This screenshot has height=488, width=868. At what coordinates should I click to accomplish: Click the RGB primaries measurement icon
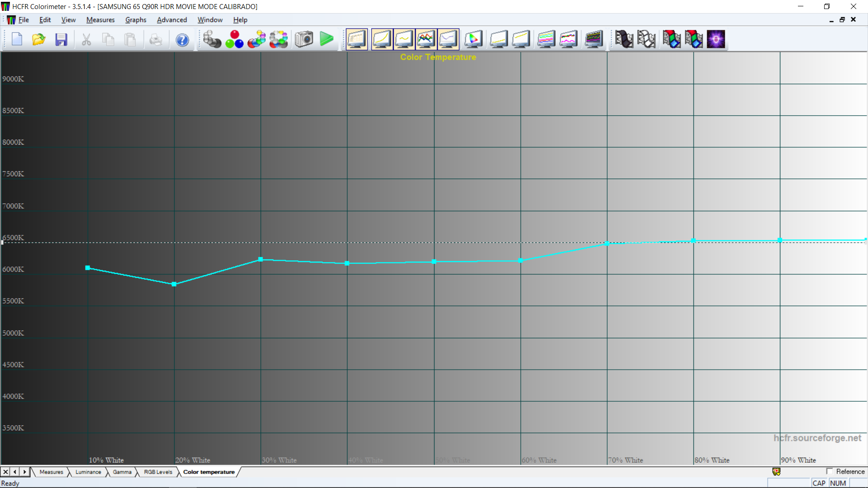pos(234,40)
